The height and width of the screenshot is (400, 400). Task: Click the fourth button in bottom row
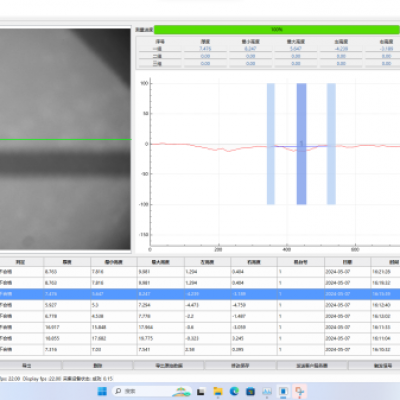(240, 366)
